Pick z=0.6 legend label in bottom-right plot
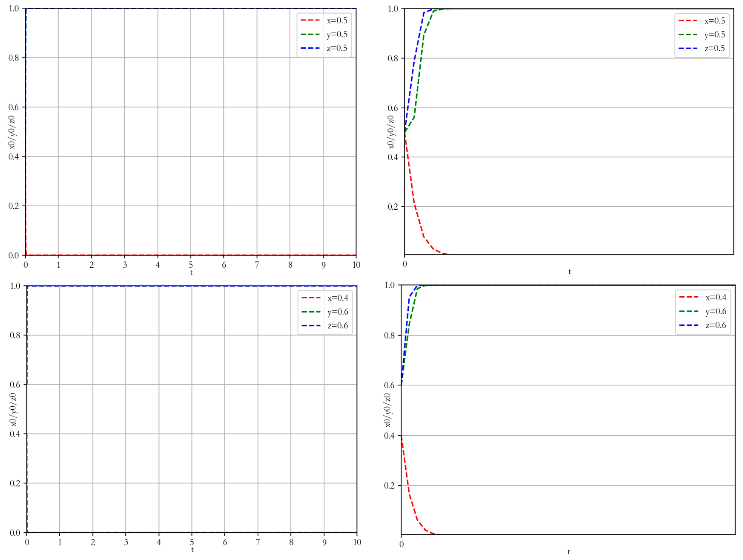Screen dimensions: 743x560 (x=716, y=325)
